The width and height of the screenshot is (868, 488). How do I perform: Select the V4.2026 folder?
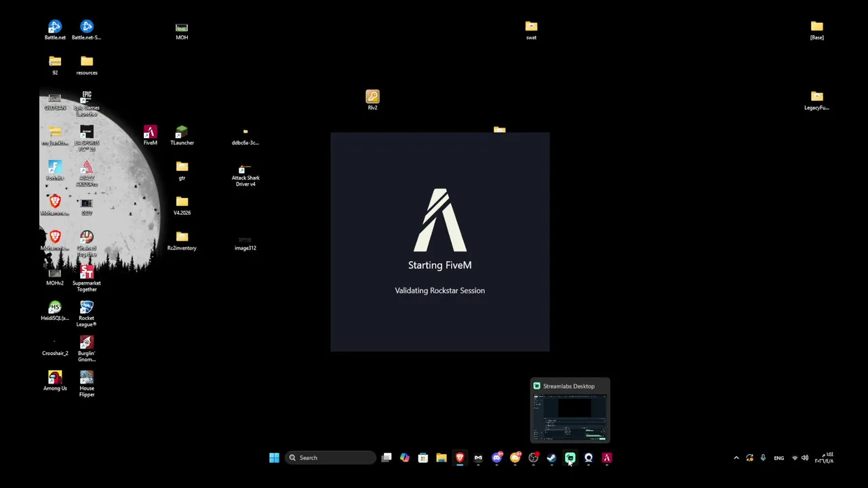click(182, 206)
